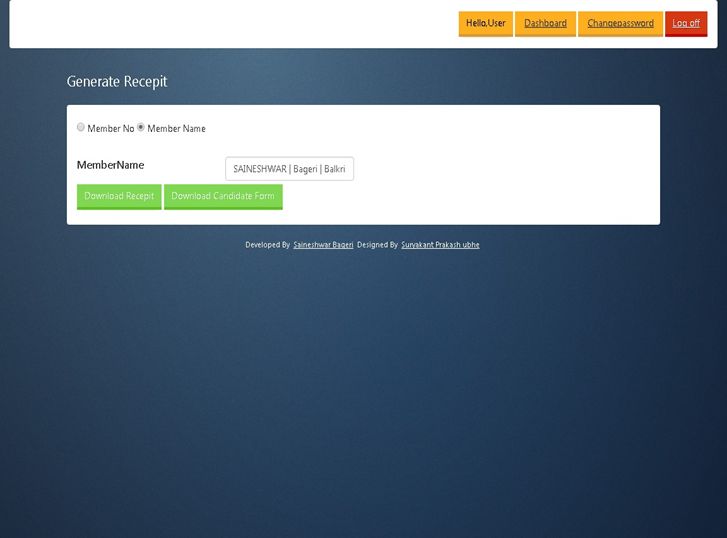Click the Generate Recepit heading
The width and height of the screenshot is (727, 538).
coord(117,82)
